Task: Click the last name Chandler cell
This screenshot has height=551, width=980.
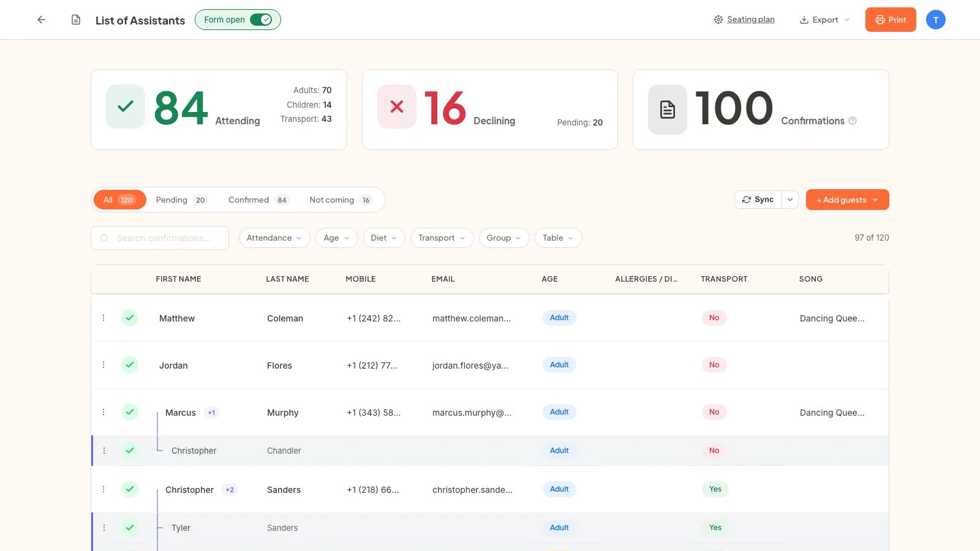Action: click(284, 451)
